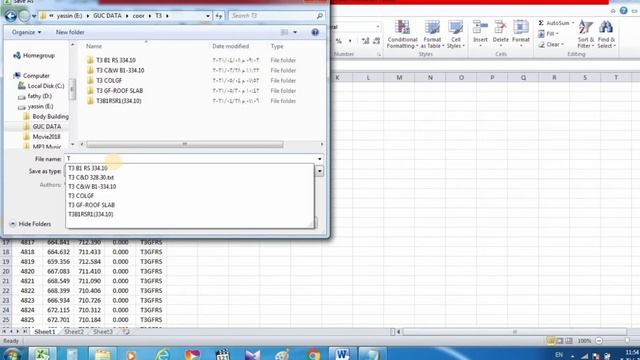Image resolution: width=640 pixels, height=360 pixels.
Task: Open the Fill options in Editing group
Action: (548, 34)
